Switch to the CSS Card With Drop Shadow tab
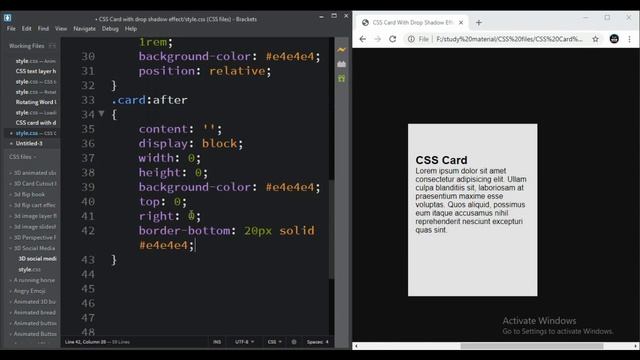Screen dimensions: 640x360 tap(412, 23)
